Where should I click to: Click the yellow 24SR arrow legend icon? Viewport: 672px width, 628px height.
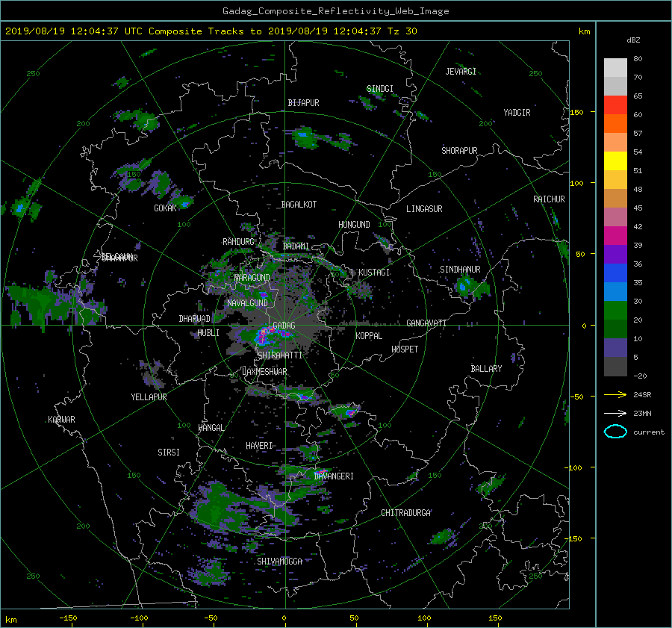[615, 394]
